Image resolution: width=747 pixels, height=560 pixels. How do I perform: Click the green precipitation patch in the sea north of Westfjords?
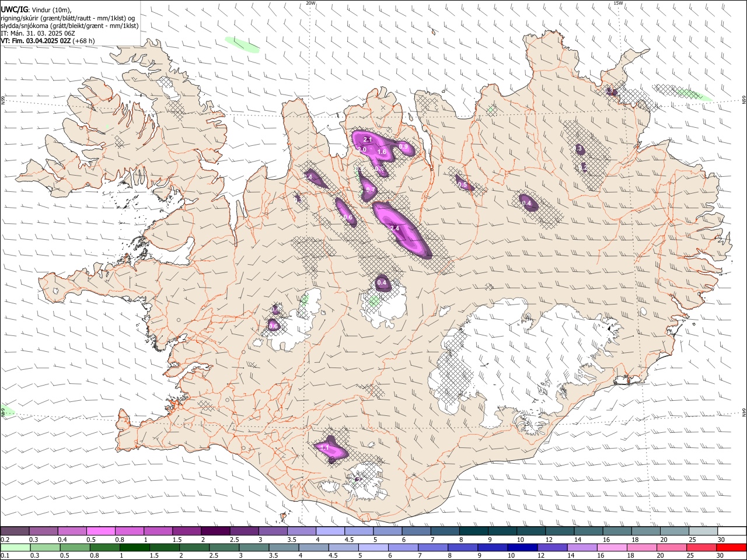242,45
